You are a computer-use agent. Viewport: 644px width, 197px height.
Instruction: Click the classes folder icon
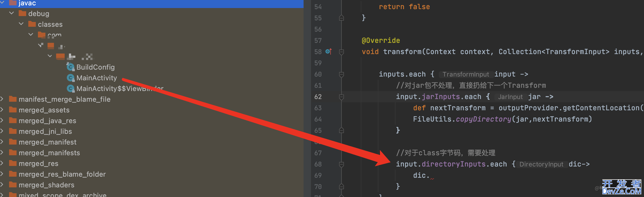coord(32,24)
